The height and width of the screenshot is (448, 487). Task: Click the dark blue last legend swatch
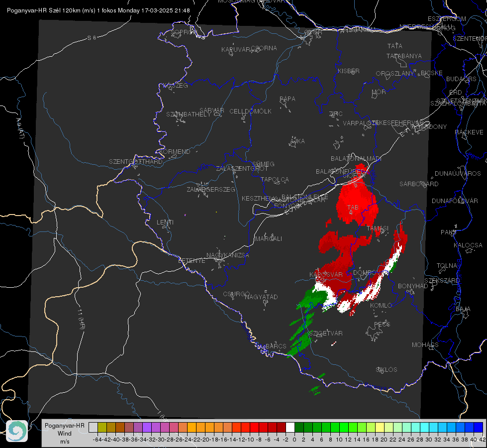pos(479,427)
